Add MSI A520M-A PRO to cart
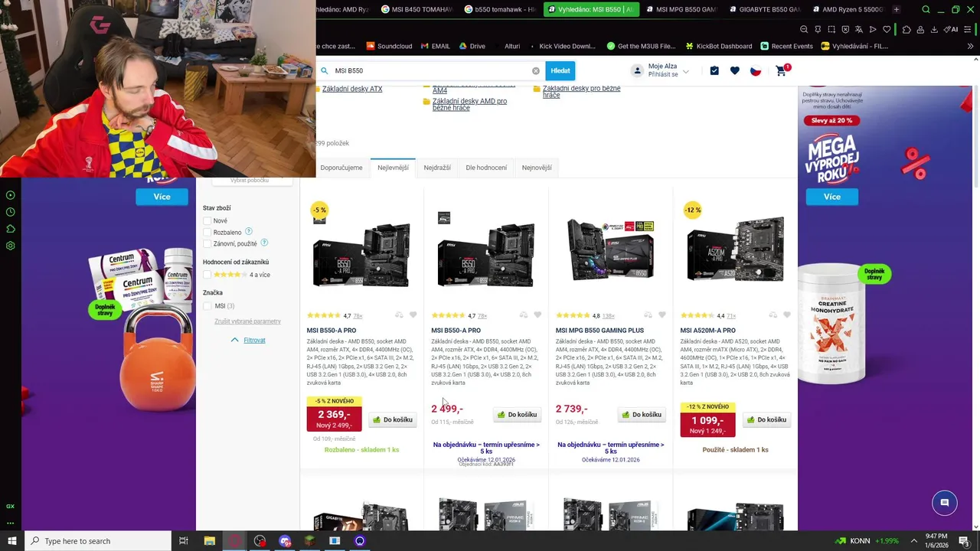 pyautogui.click(x=766, y=419)
